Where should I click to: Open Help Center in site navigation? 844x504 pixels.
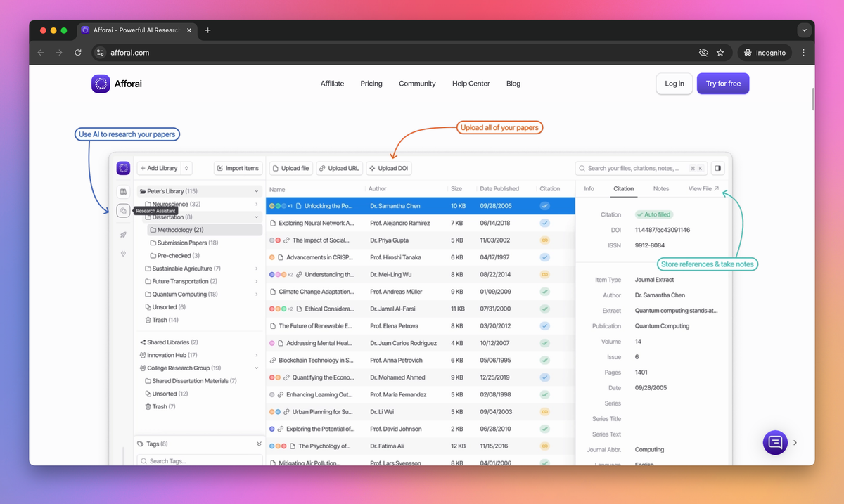(x=471, y=84)
